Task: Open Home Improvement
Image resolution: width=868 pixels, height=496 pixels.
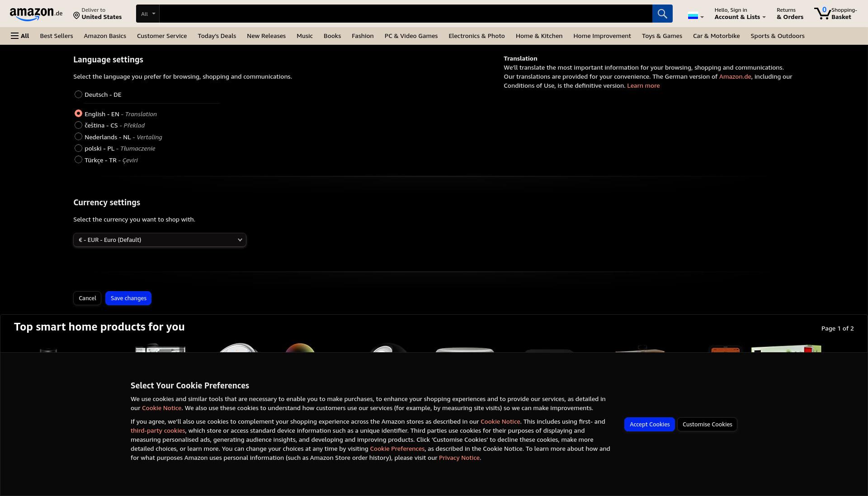Action: point(602,36)
